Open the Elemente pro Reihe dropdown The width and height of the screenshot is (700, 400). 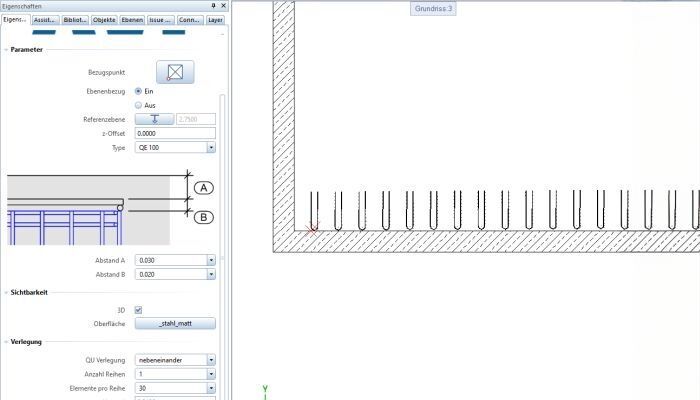(211, 388)
